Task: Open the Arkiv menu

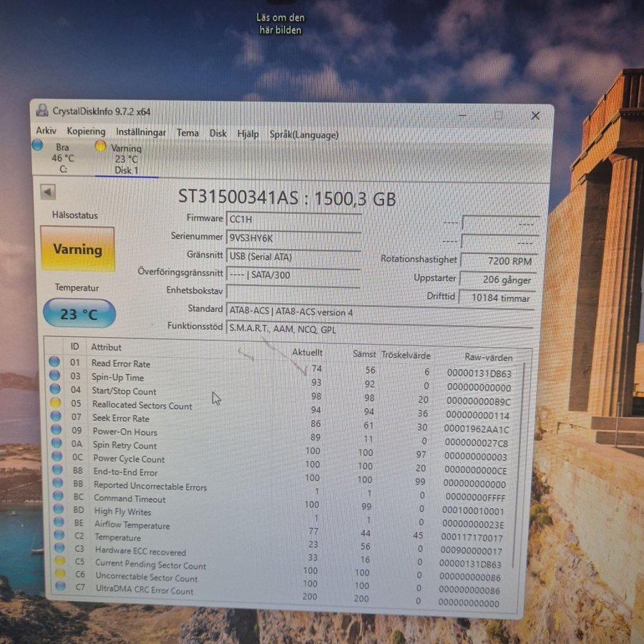Action: click(x=46, y=131)
